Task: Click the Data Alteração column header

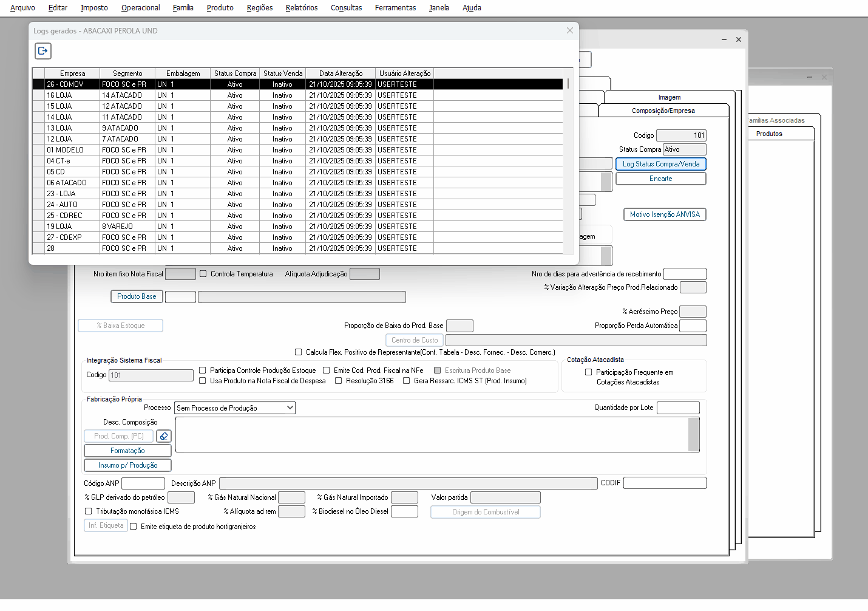Action: (341, 73)
